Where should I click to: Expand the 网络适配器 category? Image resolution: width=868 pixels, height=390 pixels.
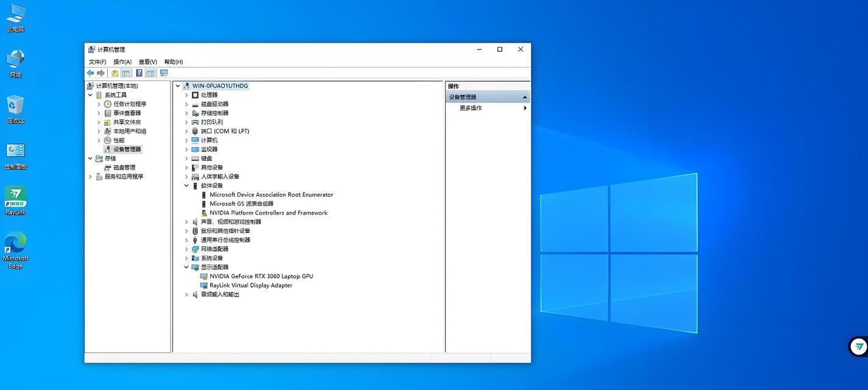click(x=186, y=247)
